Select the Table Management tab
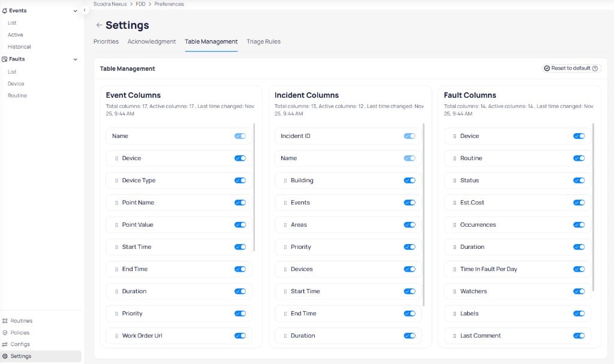 (211, 41)
